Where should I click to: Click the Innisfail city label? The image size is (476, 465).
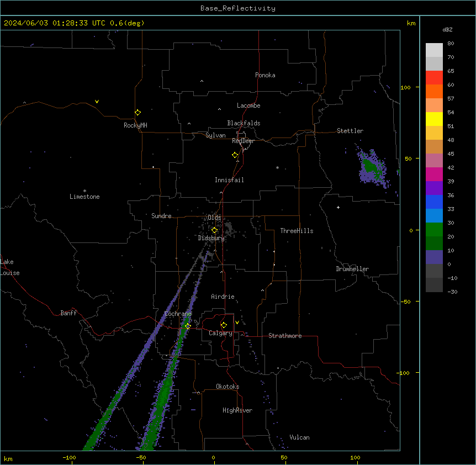(229, 180)
